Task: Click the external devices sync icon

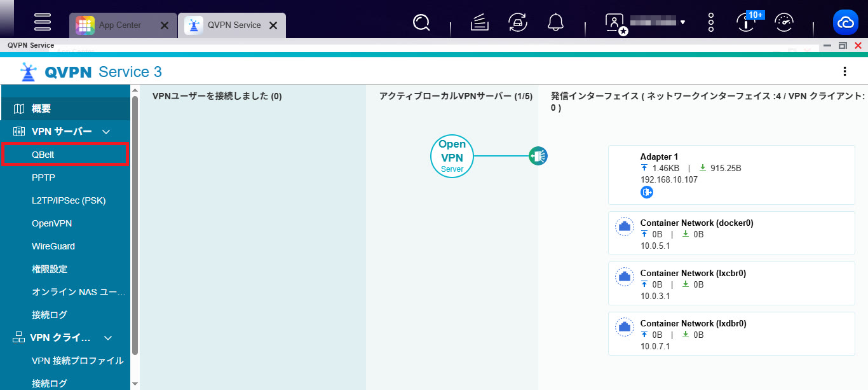Action: point(518,23)
